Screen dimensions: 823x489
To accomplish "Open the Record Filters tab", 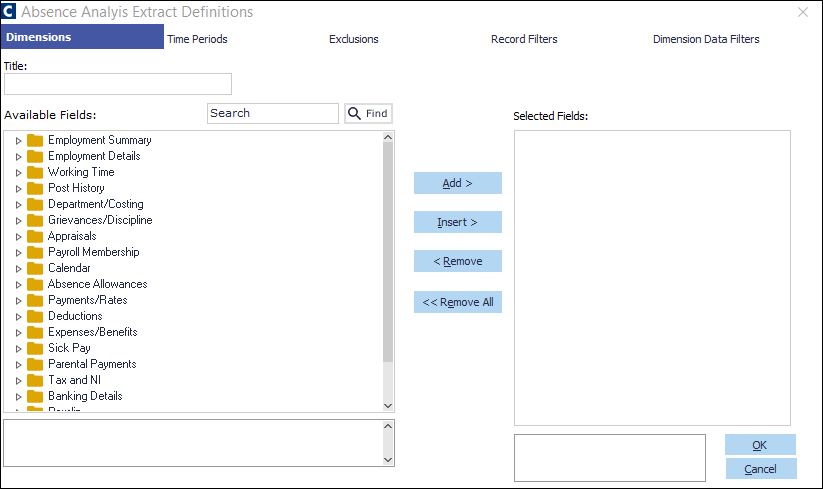I will pyautogui.click(x=524, y=39).
